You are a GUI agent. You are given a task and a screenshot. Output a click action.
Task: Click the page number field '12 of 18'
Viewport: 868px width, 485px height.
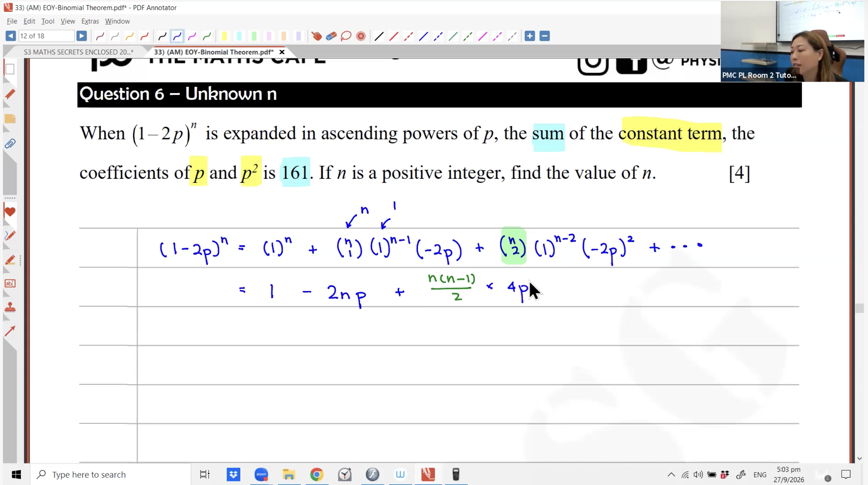tap(47, 36)
